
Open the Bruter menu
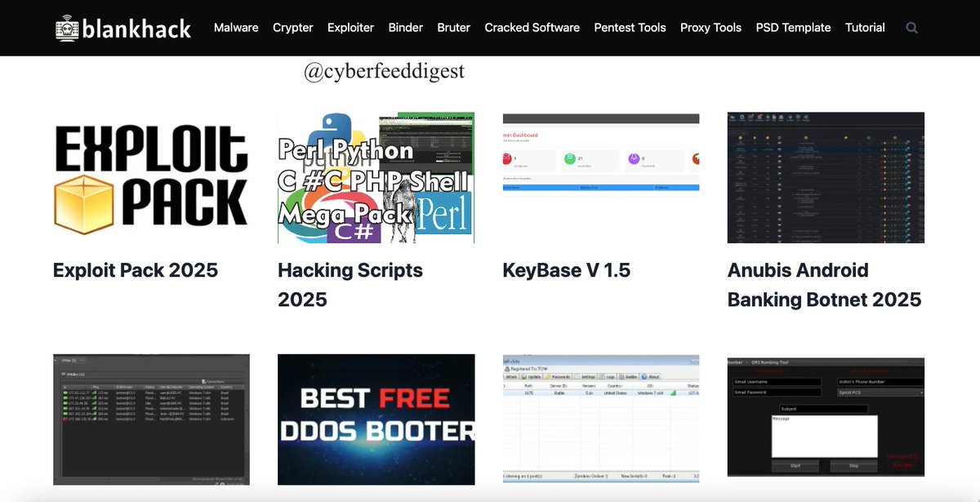tap(454, 28)
